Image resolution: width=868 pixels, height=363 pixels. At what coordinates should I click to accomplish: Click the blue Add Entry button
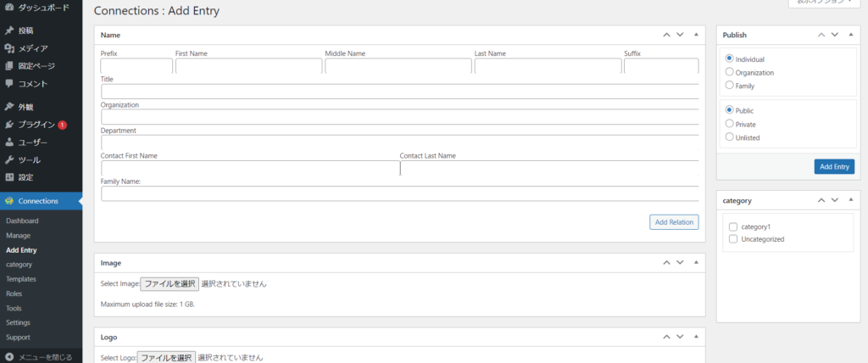(833, 166)
